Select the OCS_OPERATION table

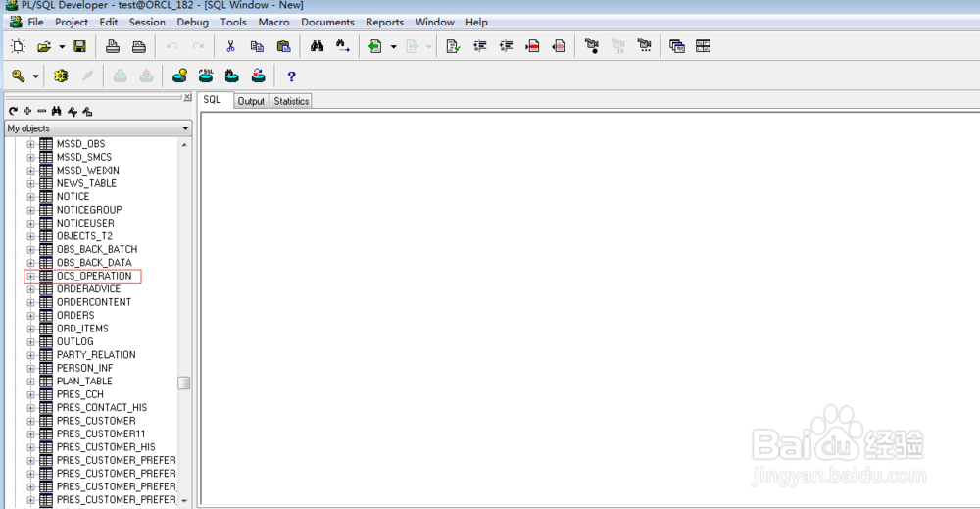tap(94, 276)
